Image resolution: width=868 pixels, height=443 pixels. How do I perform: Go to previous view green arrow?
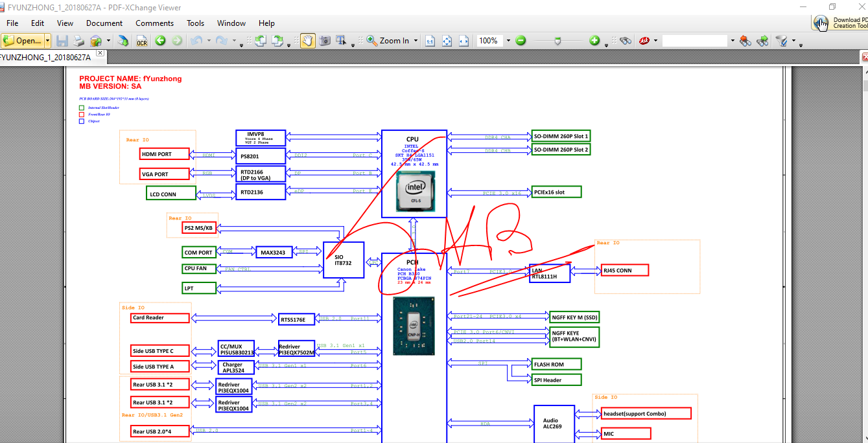point(160,41)
